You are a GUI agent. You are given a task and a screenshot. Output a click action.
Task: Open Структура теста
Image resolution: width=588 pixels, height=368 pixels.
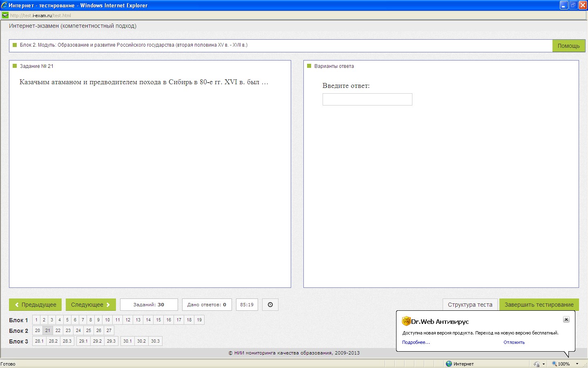click(470, 305)
